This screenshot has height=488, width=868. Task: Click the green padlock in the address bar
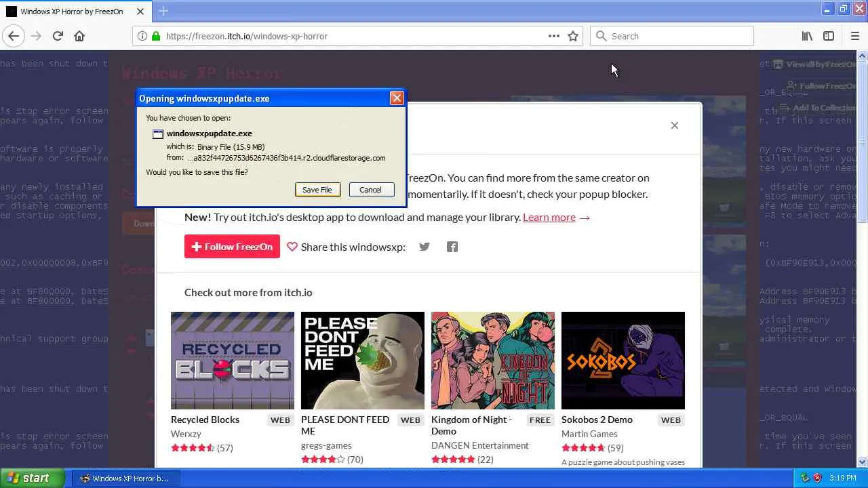pos(156,36)
